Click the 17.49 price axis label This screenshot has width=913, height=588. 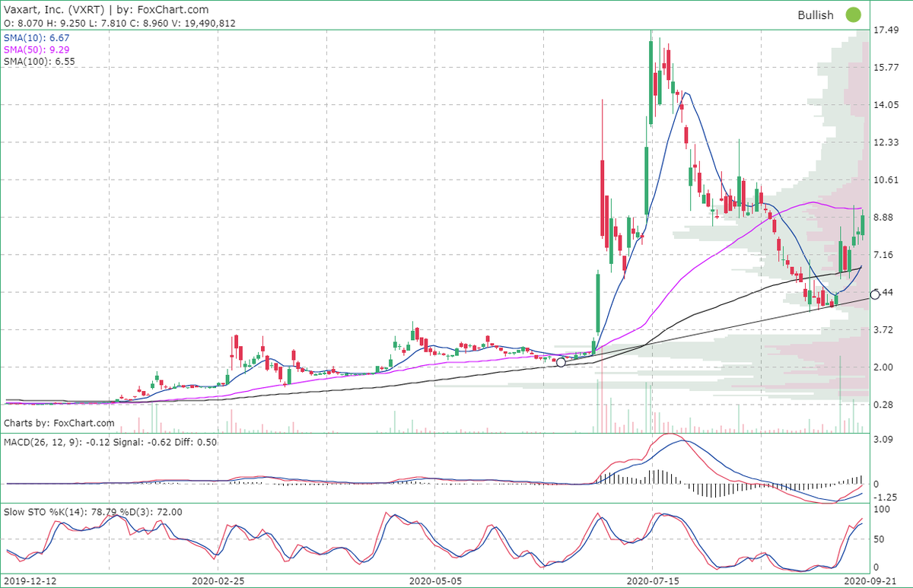pos(887,30)
